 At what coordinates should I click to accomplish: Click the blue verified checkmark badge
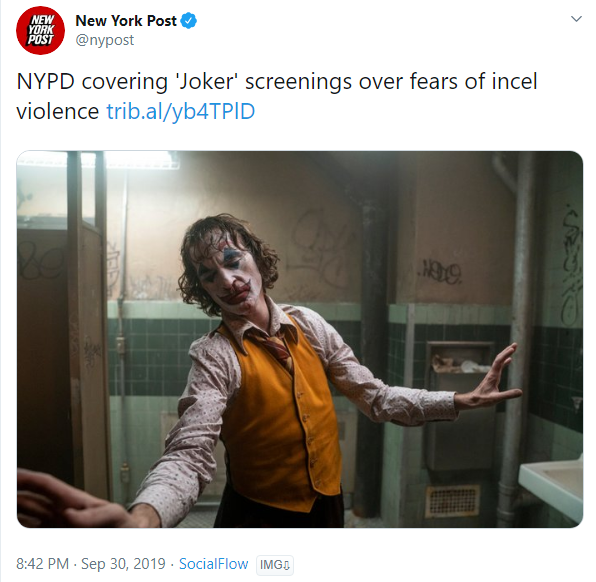pyautogui.click(x=189, y=21)
